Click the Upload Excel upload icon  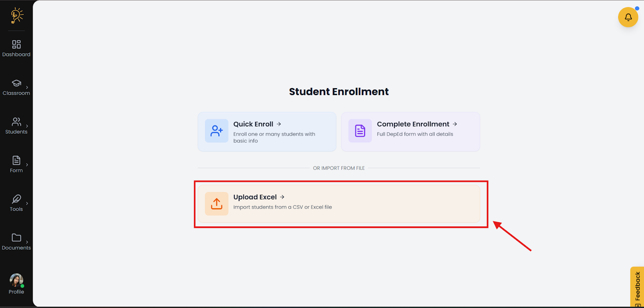(217, 204)
